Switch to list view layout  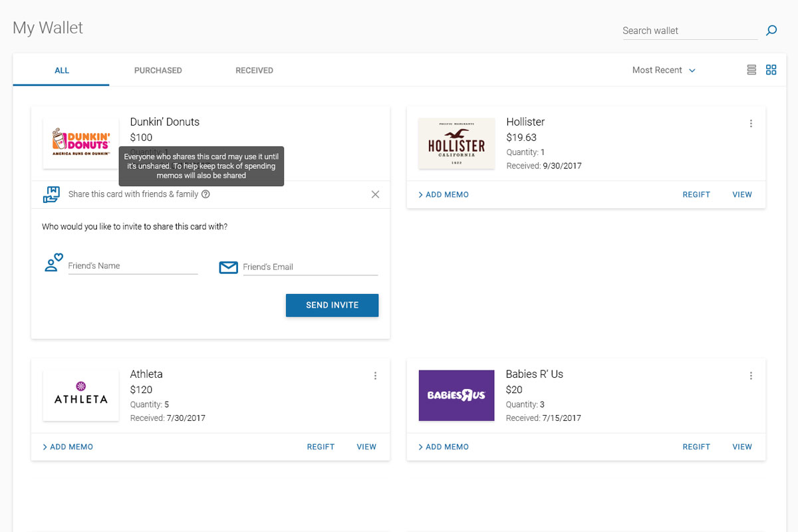(751, 70)
